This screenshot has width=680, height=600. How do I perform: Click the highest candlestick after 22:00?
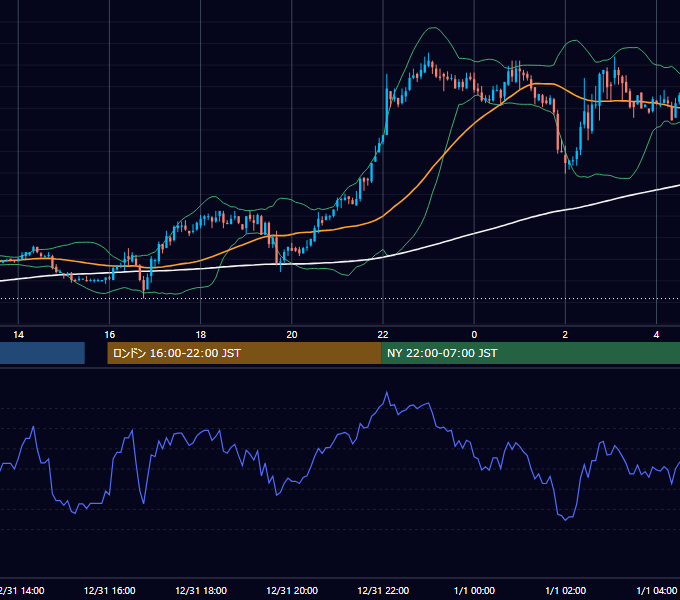coord(428,61)
